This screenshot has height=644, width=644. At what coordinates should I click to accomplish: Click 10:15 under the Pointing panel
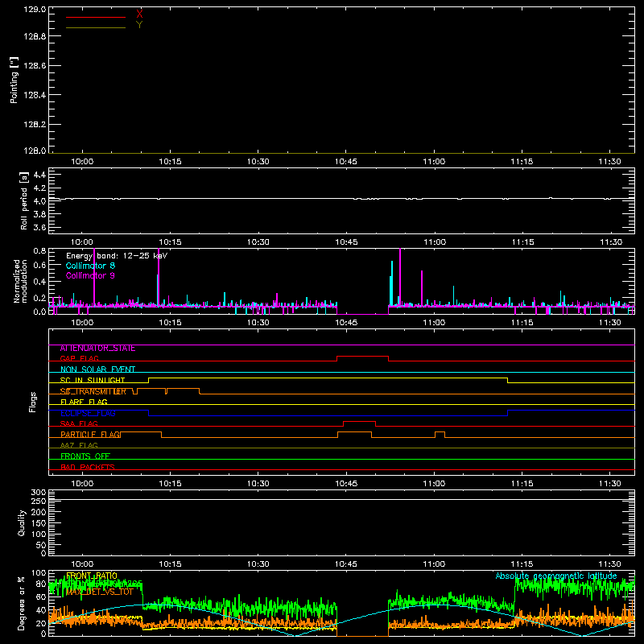170,162
